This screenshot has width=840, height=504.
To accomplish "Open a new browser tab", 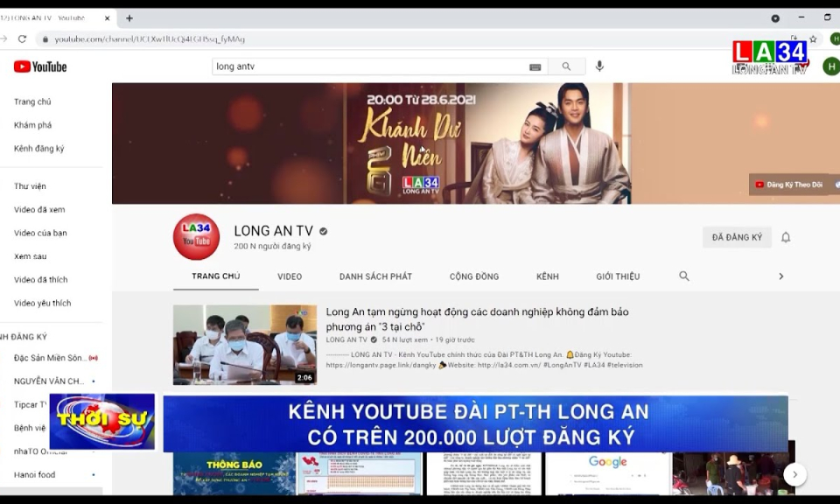I will [x=129, y=18].
